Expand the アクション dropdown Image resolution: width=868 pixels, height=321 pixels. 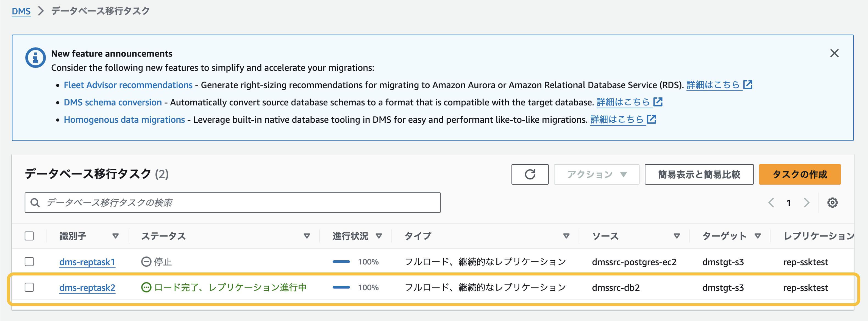point(596,174)
